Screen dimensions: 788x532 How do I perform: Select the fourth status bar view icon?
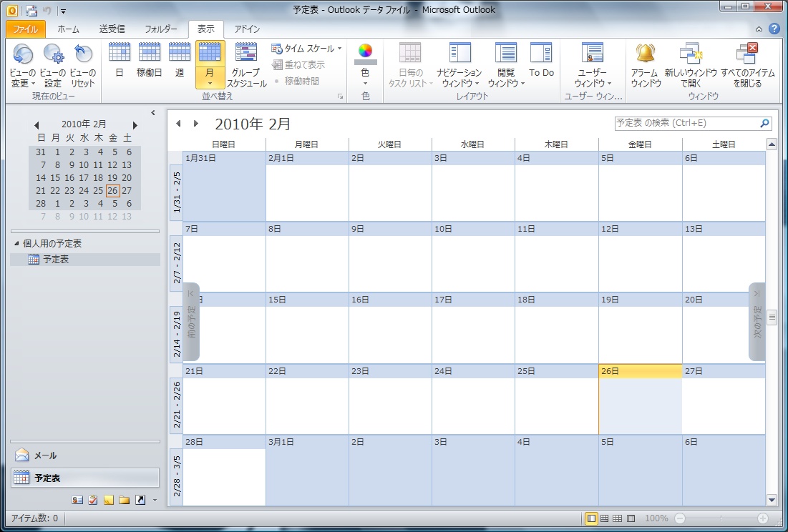click(631, 518)
